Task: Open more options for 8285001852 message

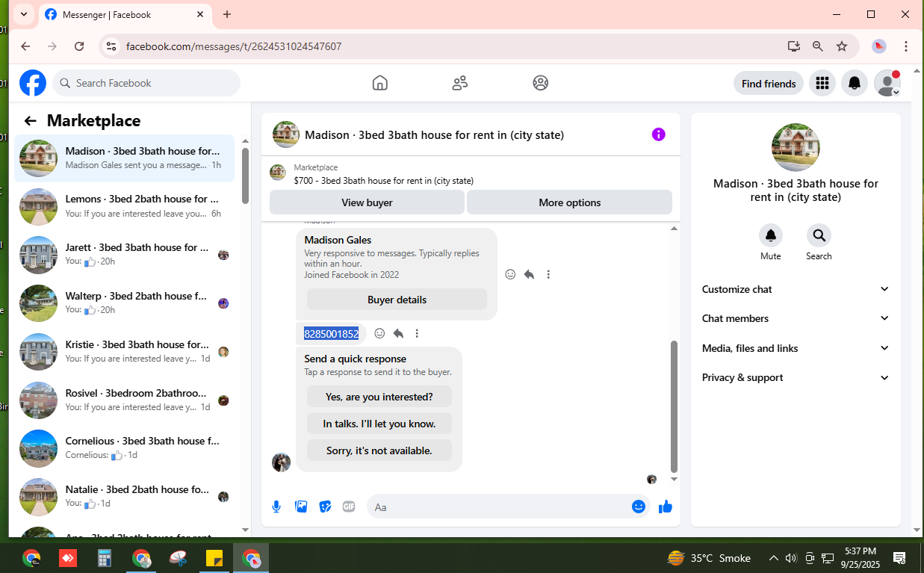Action: pyautogui.click(x=418, y=333)
